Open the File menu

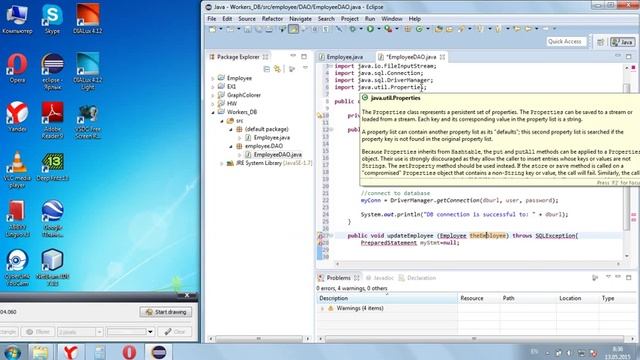(211, 19)
